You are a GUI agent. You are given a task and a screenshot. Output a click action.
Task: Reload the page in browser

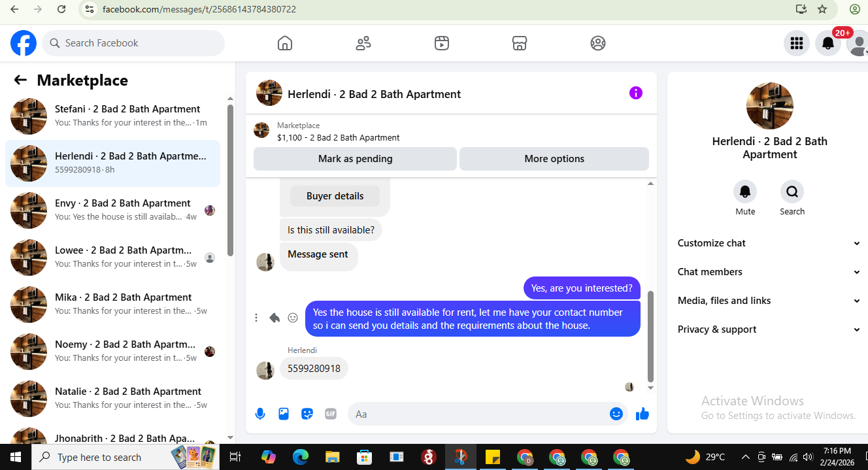(61, 9)
